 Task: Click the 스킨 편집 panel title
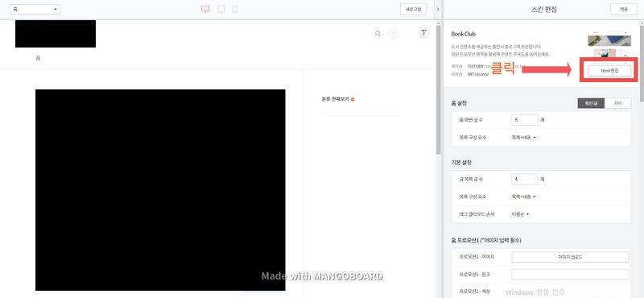tap(544, 10)
